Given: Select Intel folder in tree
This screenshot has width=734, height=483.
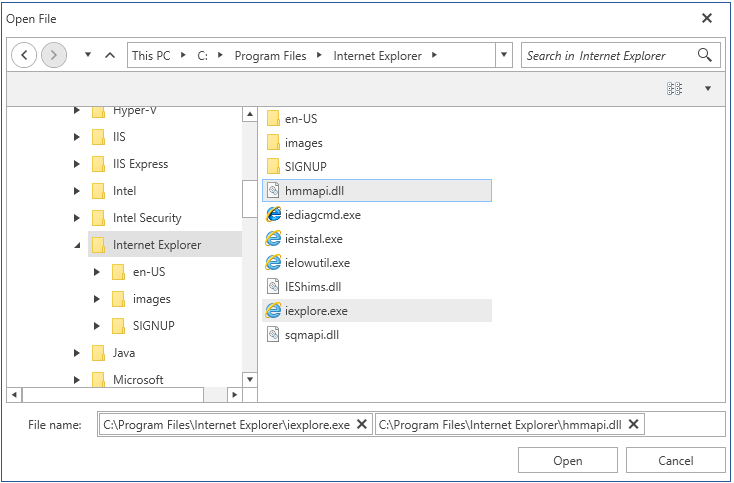Looking at the screenshot, I should 124,191.
